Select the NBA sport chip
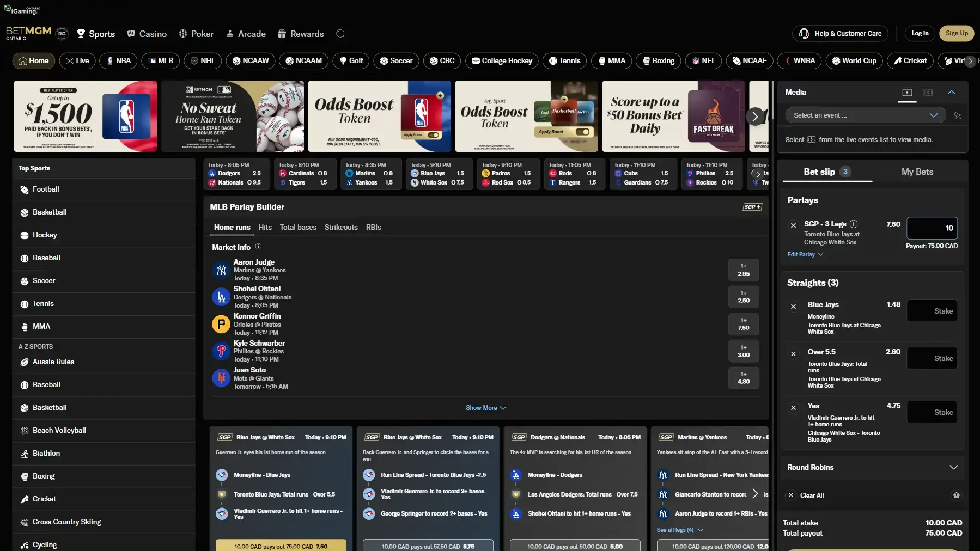The width and height of the screenshot is (980, 551). coord(118,60)
